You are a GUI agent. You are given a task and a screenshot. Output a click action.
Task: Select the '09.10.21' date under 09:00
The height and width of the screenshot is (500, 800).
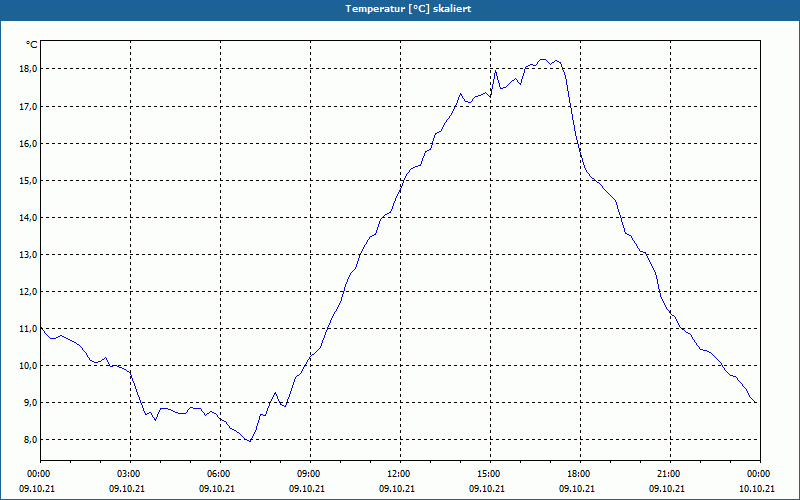coord(307,489)
